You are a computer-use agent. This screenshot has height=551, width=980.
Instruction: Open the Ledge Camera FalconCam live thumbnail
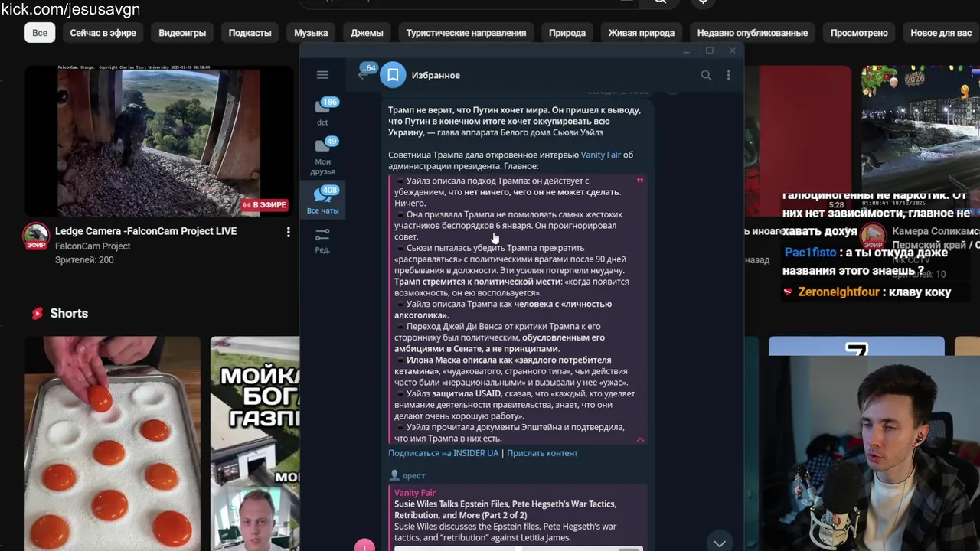[x=159, y=141]
